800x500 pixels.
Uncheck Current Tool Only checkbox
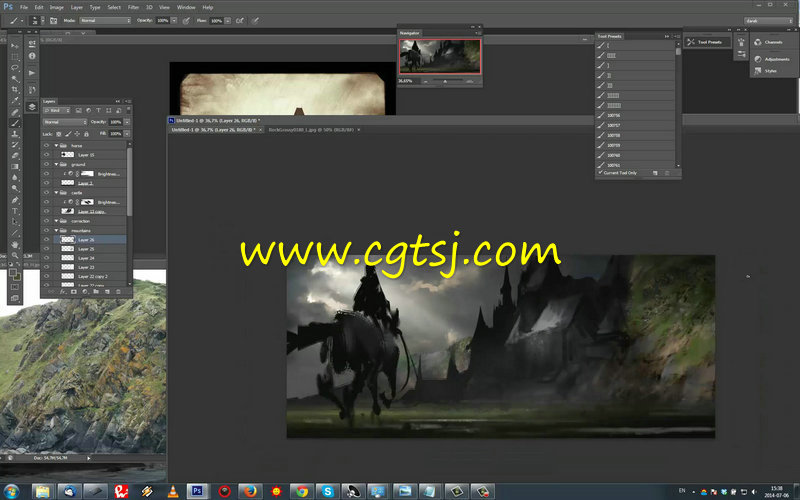[601, 173]
